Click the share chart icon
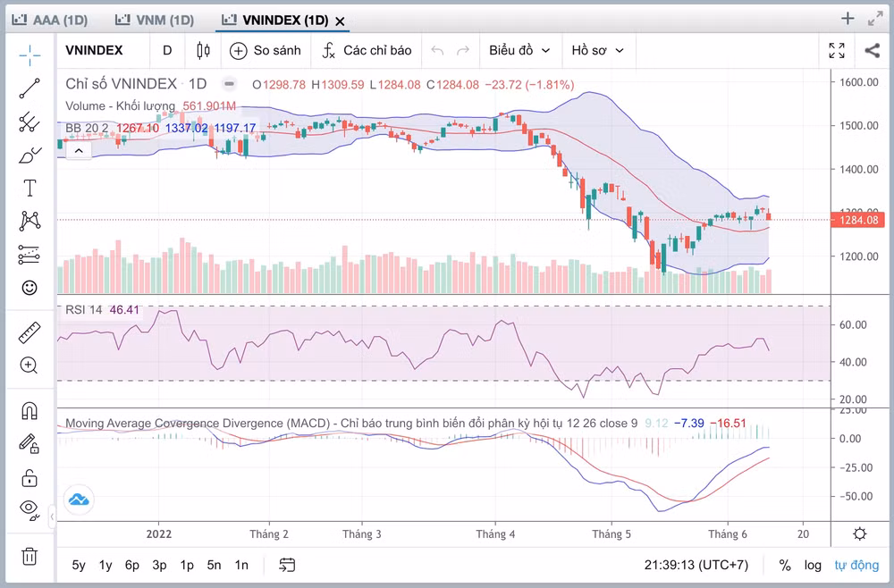This screenshot has height=588, width=894. [872, 51]
